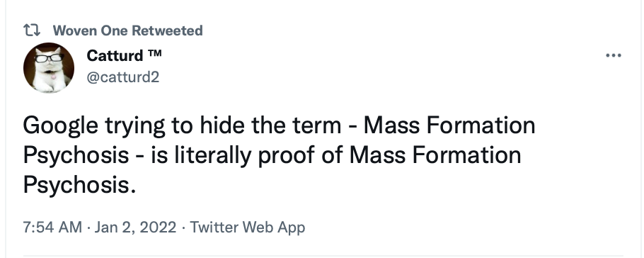Click 'Mass Formation' on the first tweet line
The image size is (644, 258).
449,125
